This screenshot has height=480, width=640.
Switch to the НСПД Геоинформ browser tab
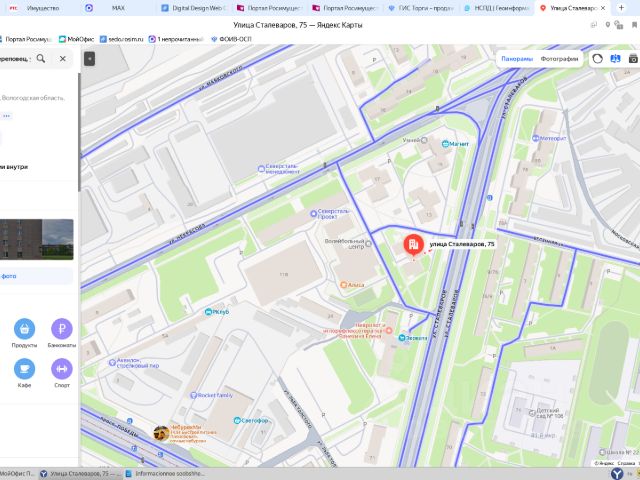point(497,8)
